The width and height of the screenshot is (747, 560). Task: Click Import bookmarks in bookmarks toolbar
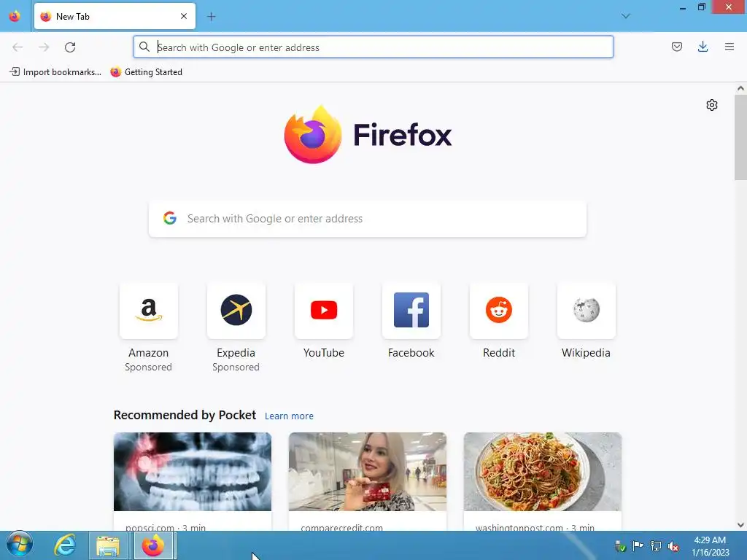click(55, 72)
